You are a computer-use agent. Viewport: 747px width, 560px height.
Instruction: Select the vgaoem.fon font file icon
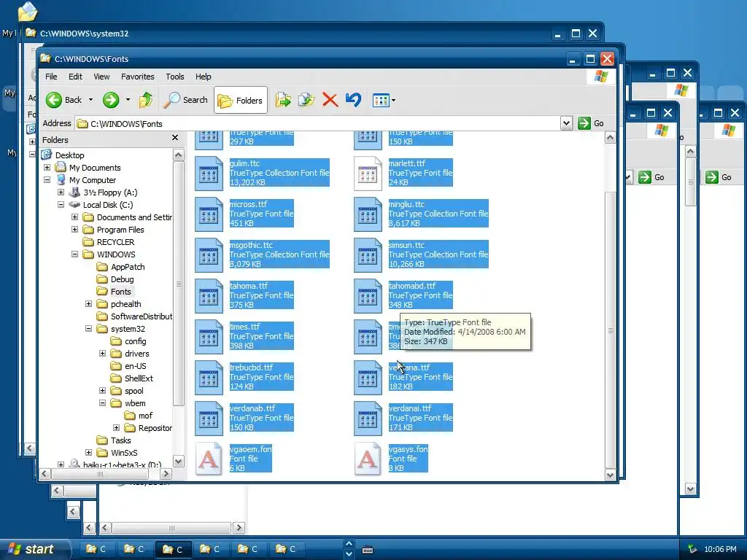pos(209,459)
